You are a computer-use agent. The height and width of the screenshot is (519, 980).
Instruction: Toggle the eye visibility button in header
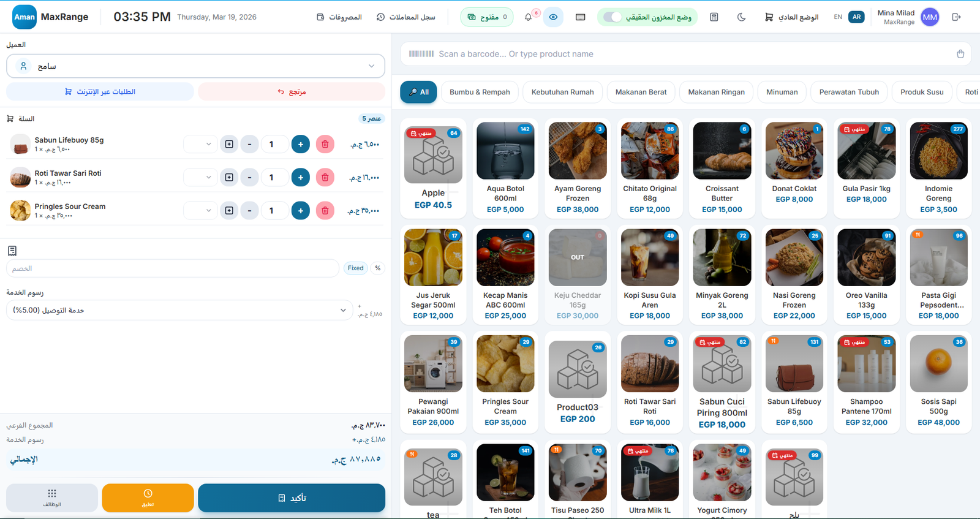pos(553,17)
